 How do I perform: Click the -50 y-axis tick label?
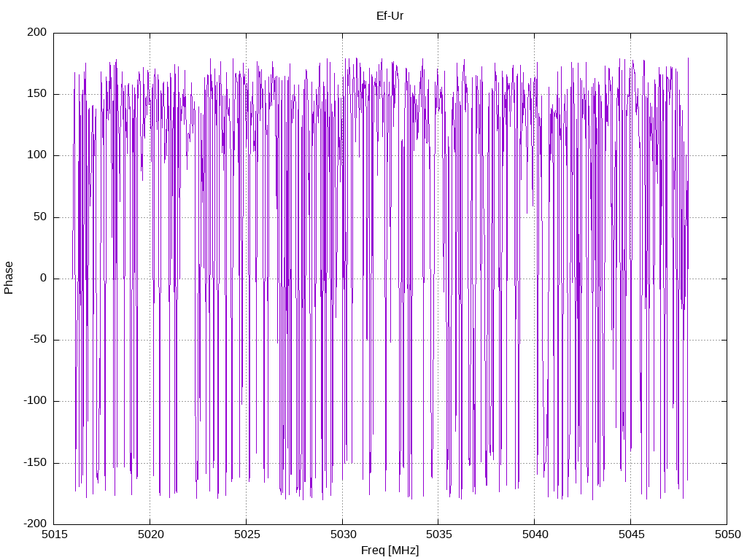[39, 340]
